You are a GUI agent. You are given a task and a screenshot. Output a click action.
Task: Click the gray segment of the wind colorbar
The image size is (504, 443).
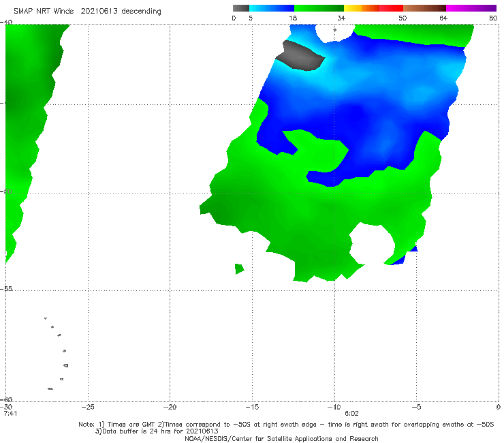240,8
